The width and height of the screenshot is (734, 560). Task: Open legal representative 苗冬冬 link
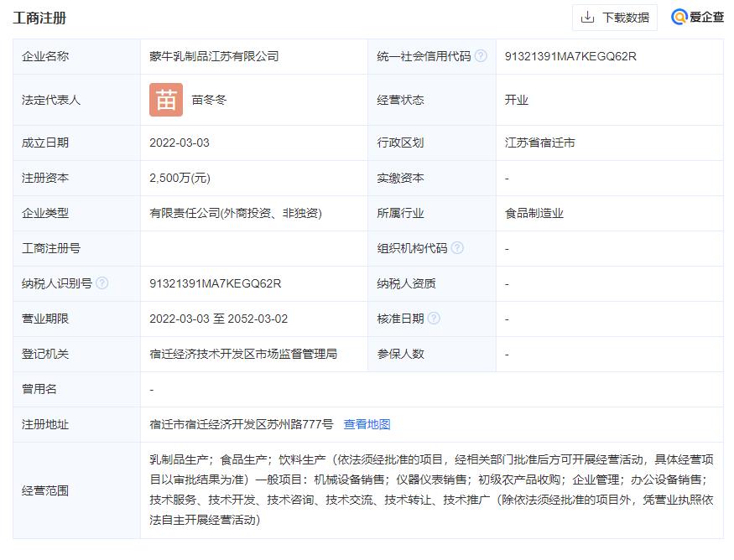[209, 100]
